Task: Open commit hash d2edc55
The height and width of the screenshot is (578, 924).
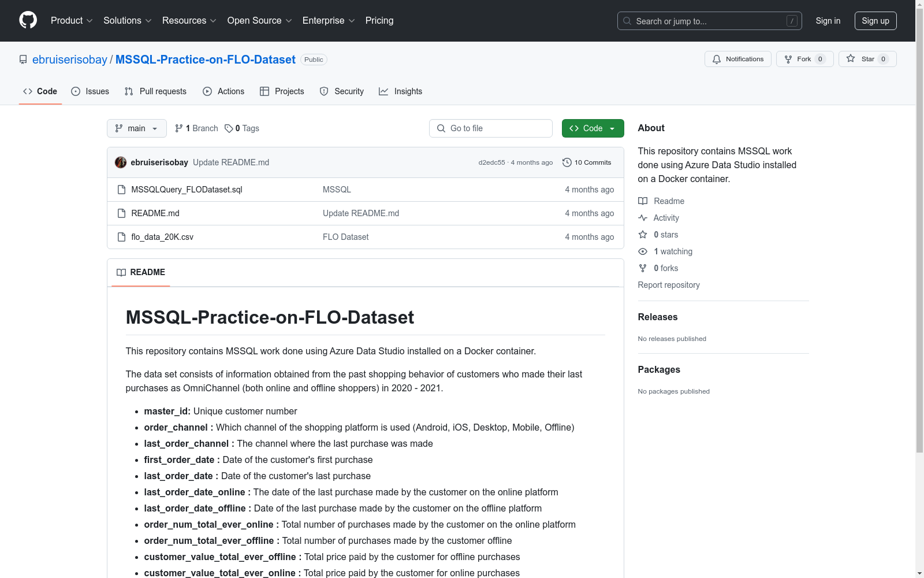Action: (491, 162)
